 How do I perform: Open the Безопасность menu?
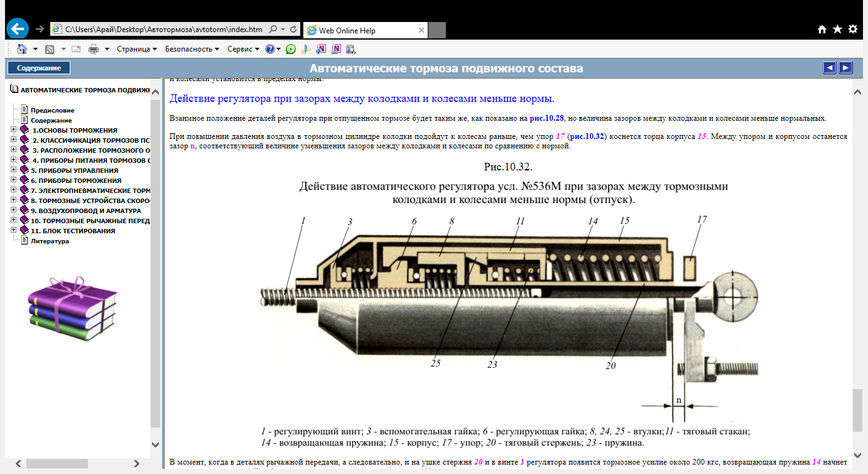[x=192, y=49]
